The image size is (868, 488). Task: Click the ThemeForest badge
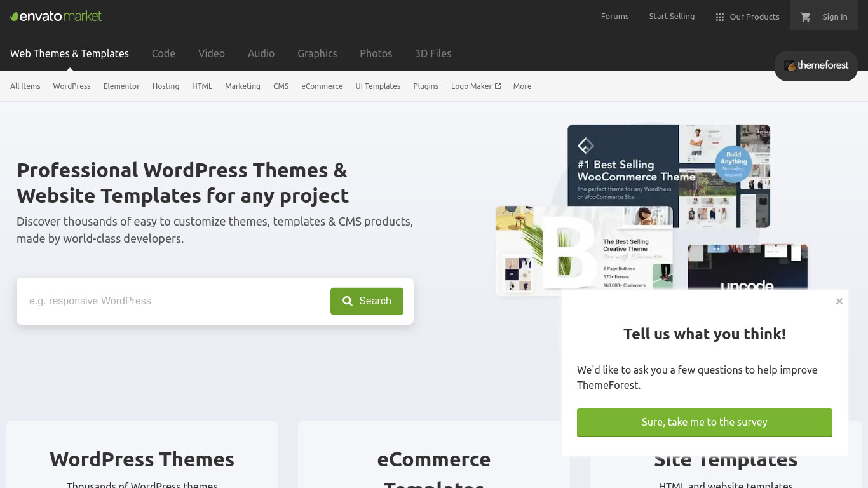pyautogui.click(x=816, y=65)
